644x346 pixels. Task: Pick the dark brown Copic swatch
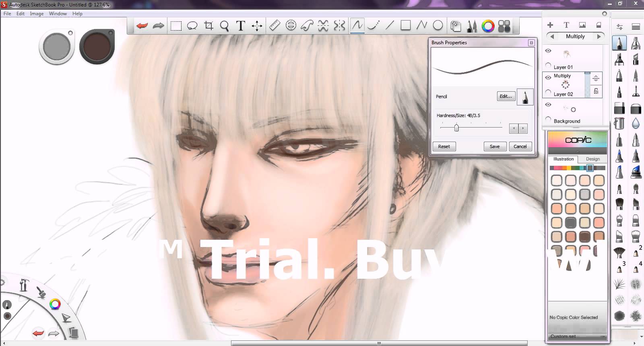click(585, 237)
